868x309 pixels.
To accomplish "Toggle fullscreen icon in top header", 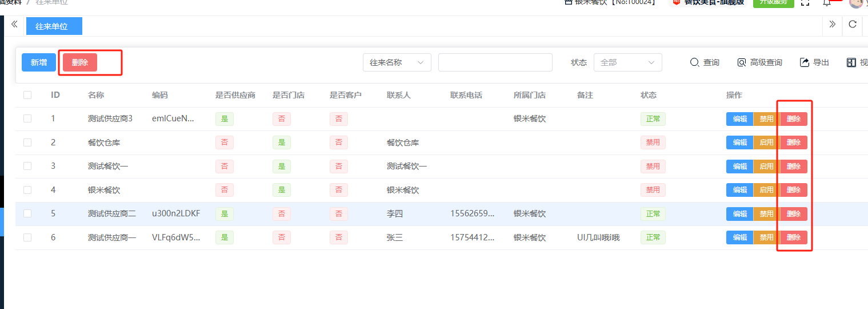I will (805, 2).
